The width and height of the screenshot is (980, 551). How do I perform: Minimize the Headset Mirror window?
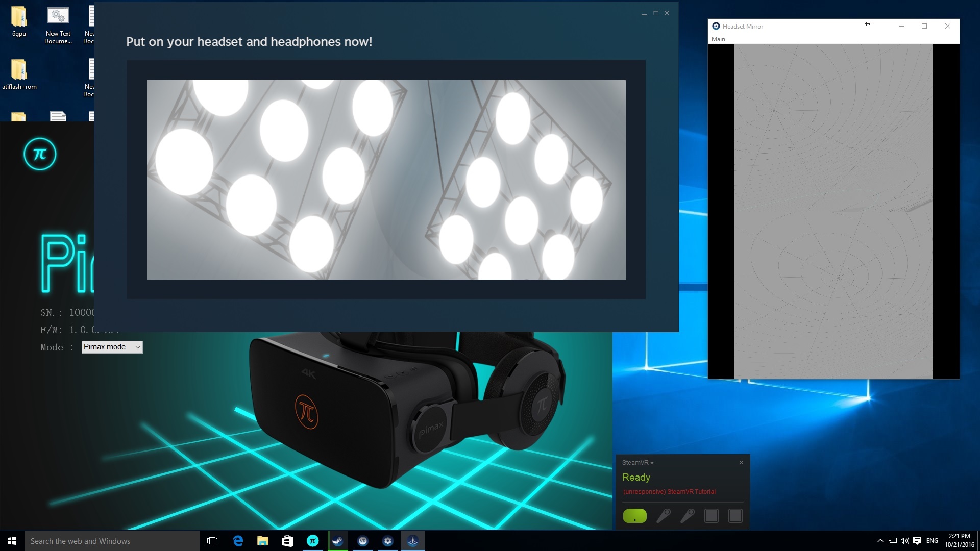tap(901, 26)
